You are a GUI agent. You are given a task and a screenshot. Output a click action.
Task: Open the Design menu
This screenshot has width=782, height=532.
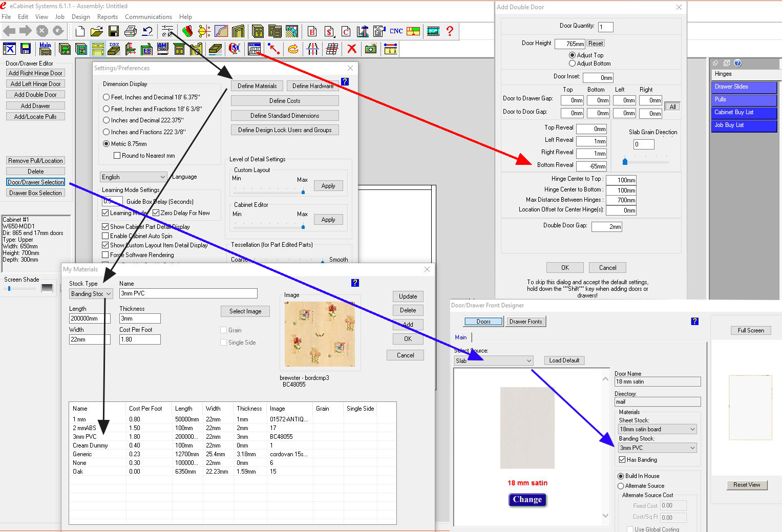click(x=80, y=17)
